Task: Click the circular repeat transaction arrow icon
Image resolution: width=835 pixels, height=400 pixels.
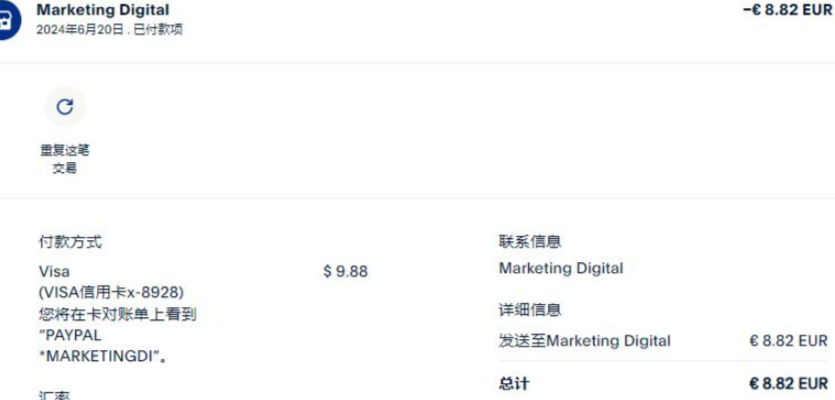Action: pos(65,106)
